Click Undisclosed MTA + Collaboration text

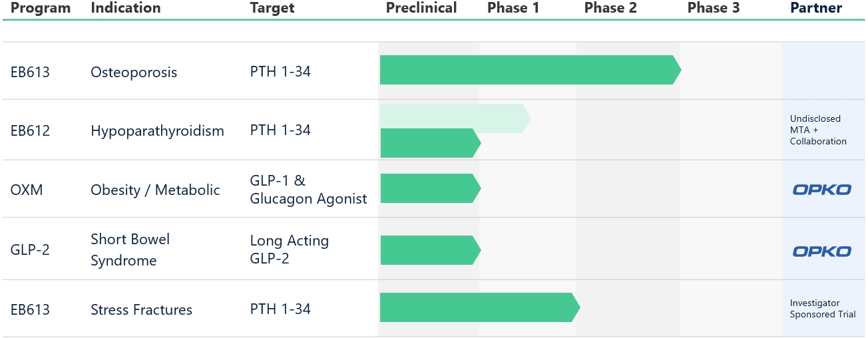[x=818, y=130]
